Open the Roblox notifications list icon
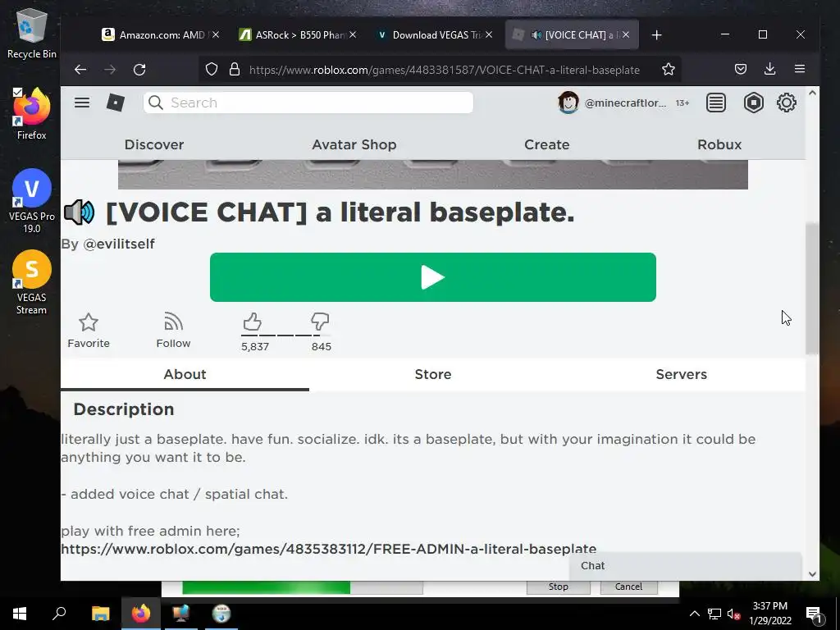The height and width of the screenshot is (630, 840). click(716, 103)
